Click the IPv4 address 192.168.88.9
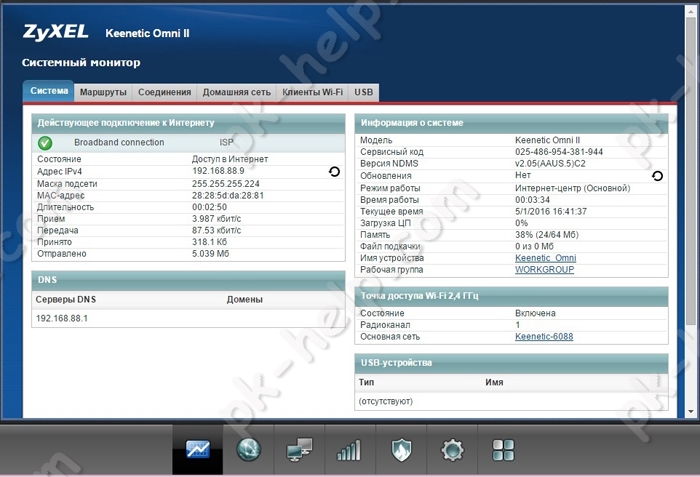 pos(218,171)
